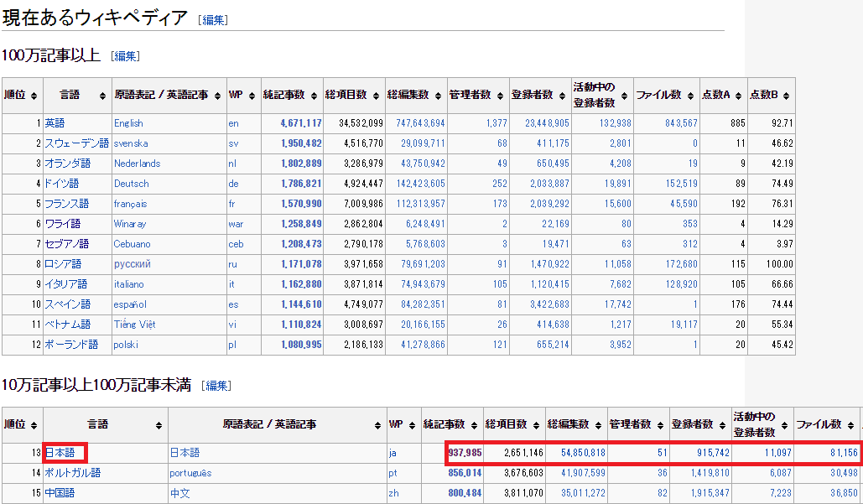This screenshot has width=863, height=504.
Task: Edit the 10万記事以上100万記事未満 section
Action: (x=217, y=386)
